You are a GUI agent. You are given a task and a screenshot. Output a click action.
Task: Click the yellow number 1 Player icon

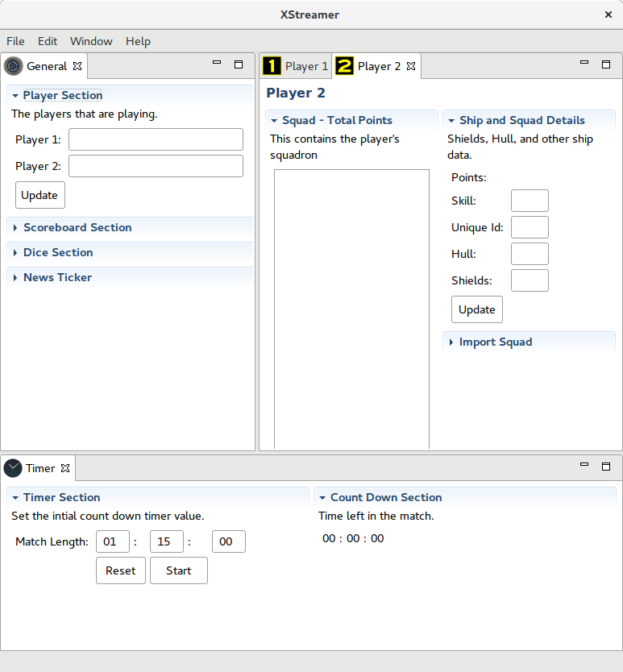272,66
